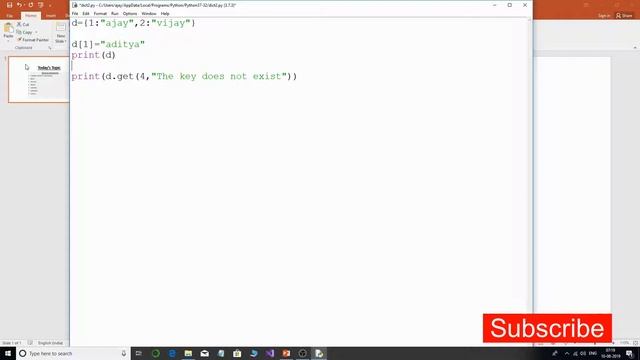Click Copy in the Clipboard group
The height and width of the screenshot is (360, 640).
(x=24, y=32)
